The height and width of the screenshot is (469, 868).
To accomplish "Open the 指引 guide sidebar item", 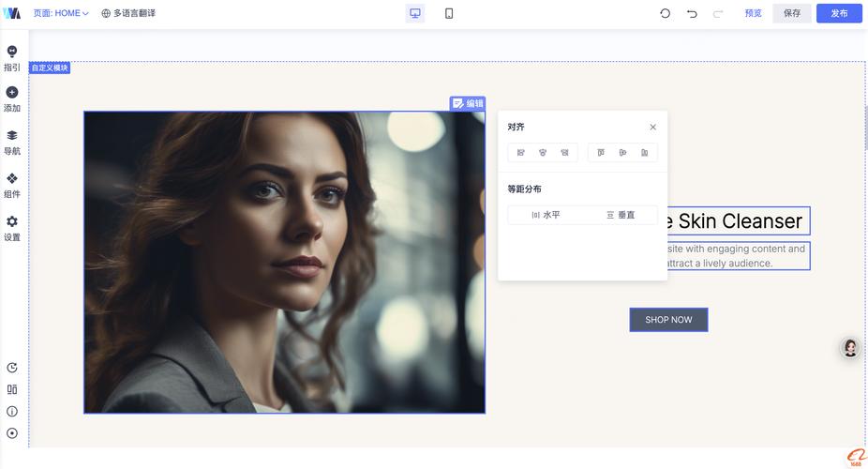I will pos(12,57).
